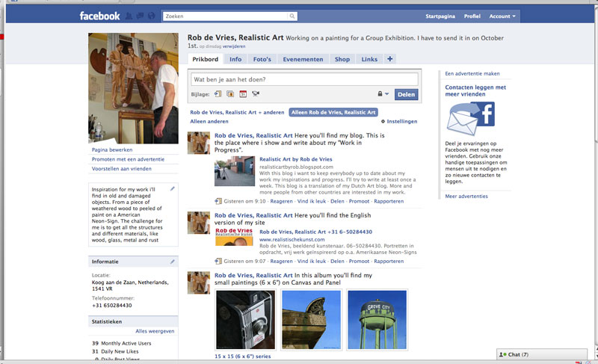Open the building cornice painting thumbnail
Screen dimensions: 598x364
point(311,320)
